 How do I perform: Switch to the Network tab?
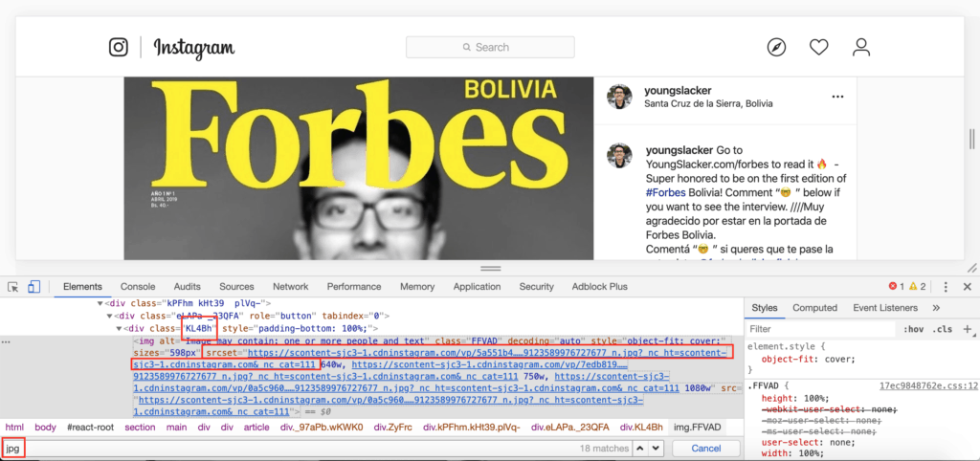(x=291, y=287)
